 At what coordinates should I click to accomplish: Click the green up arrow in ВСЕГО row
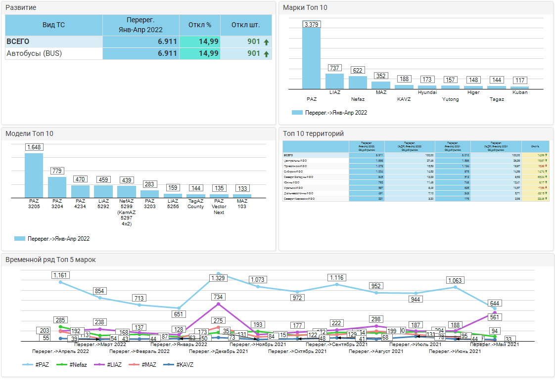click(266, 42)
